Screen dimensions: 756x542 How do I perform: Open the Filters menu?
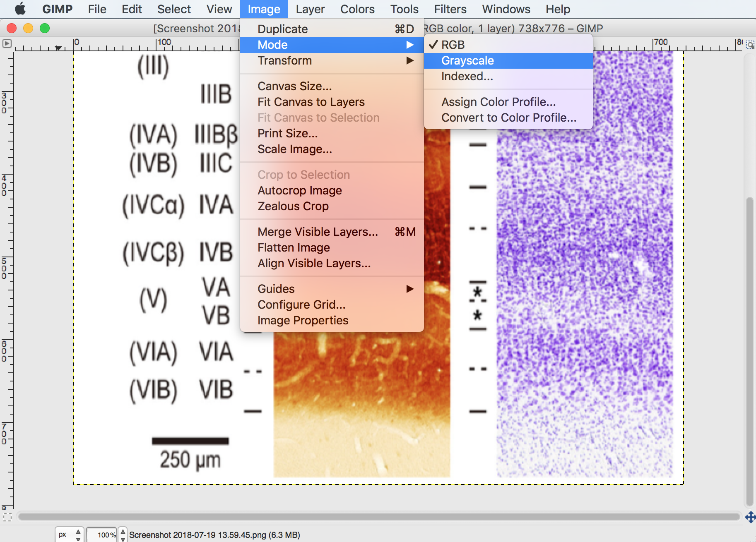click(450, 9)
